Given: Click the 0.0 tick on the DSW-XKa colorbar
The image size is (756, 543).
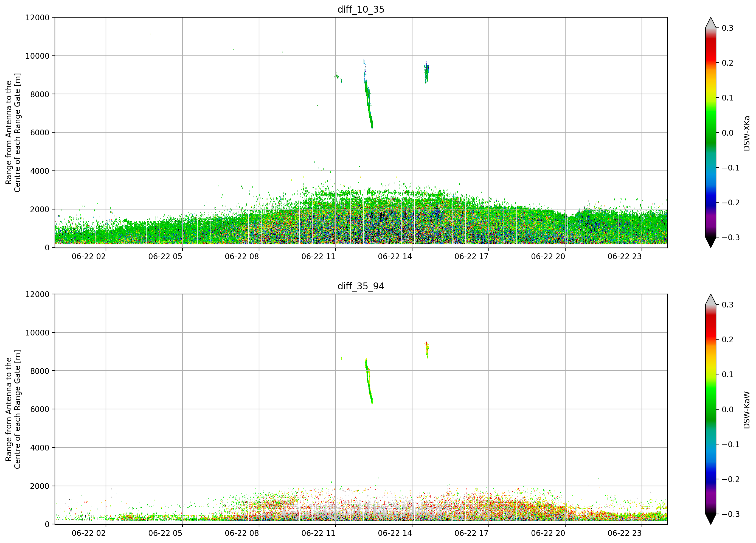Looking at the screenshot, I should tap(728, 133).
